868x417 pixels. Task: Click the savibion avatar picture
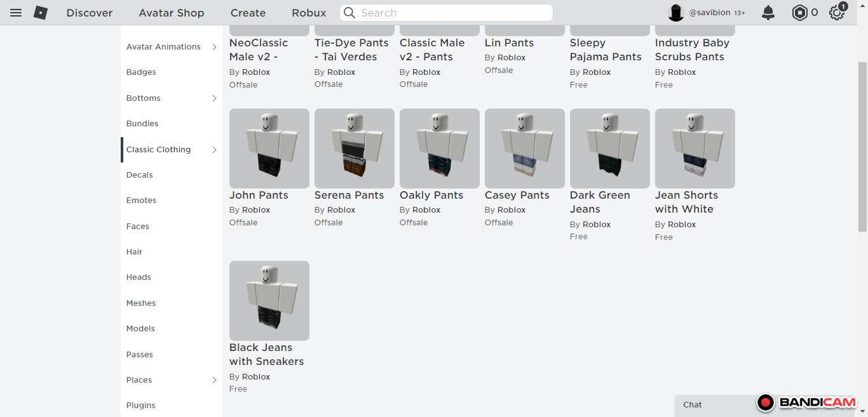point(676,13)
